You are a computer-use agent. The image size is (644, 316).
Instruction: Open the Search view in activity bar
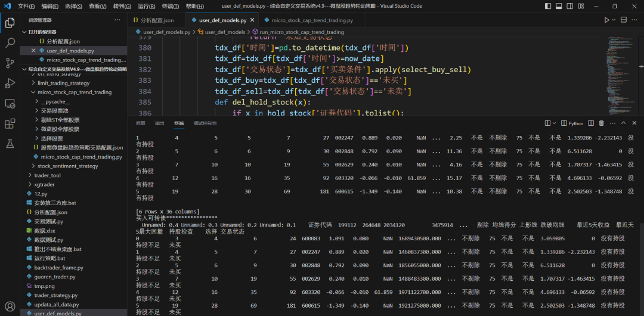click(10, 43)
